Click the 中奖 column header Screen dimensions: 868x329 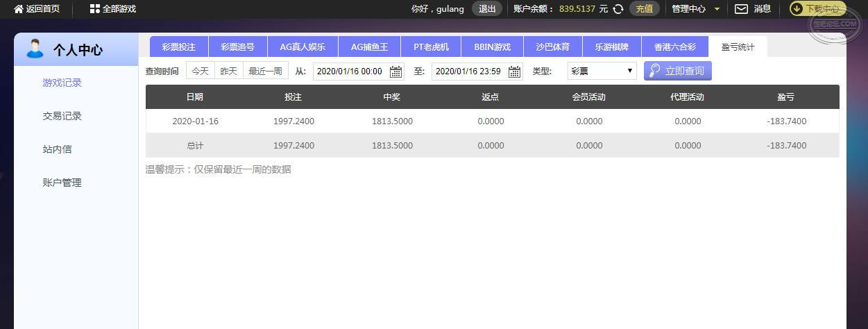392,97
